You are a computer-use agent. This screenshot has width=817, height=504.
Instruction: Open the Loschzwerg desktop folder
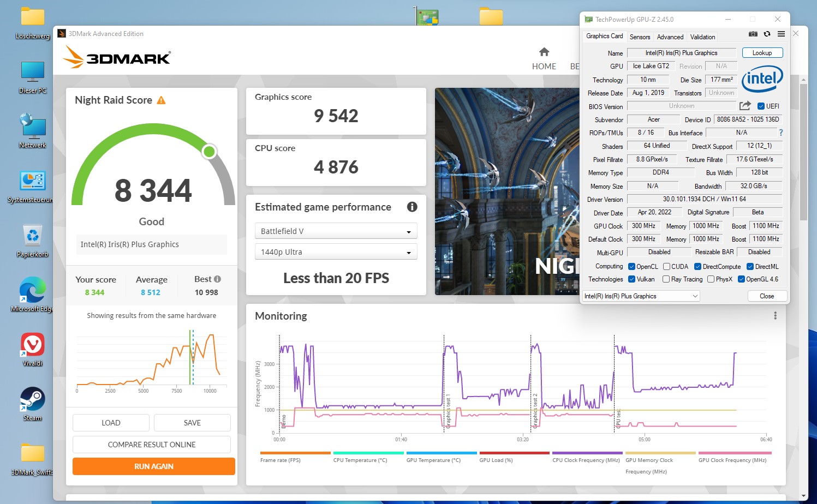33,23
